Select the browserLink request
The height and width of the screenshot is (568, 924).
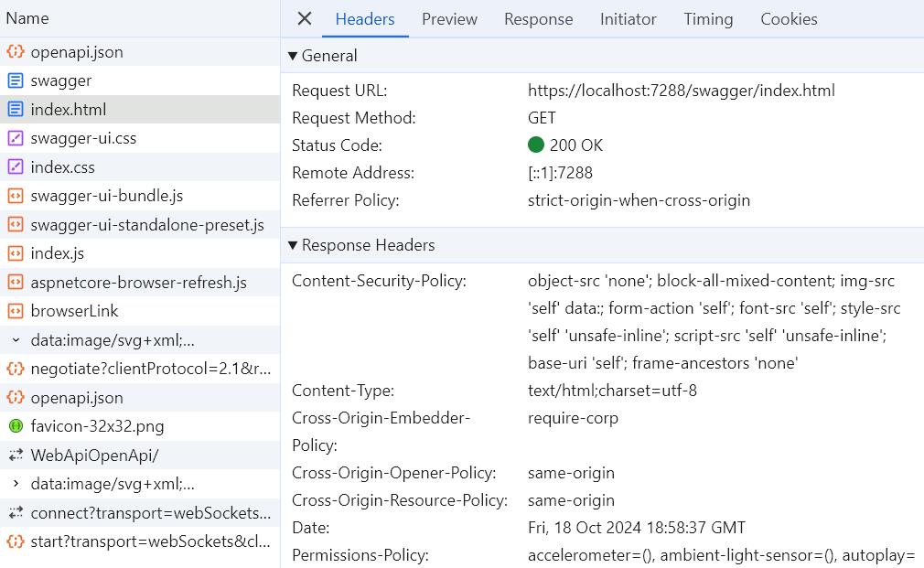tap(74, 311)
